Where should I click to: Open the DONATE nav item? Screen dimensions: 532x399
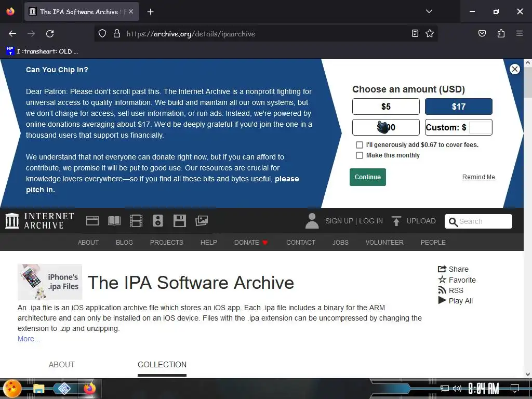251,243
